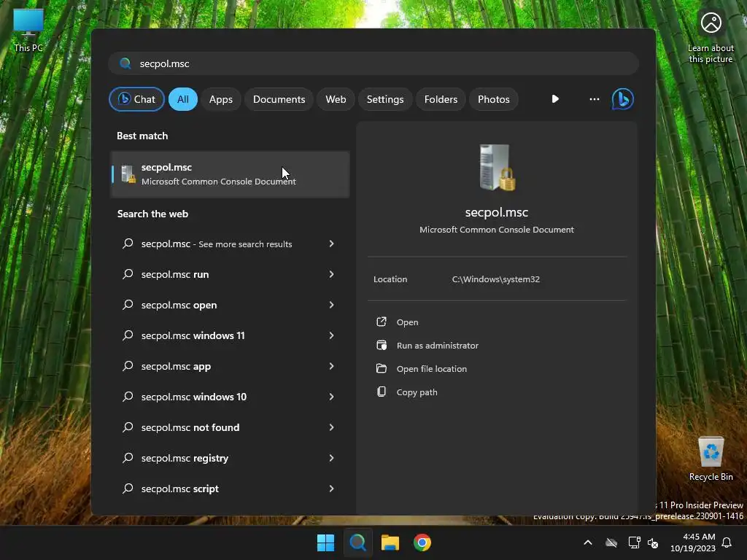Viewport: 747px width, 560px height.
Task: Click the 'secpol.msc not found' web suggestion
Action: tap(230, 427)
